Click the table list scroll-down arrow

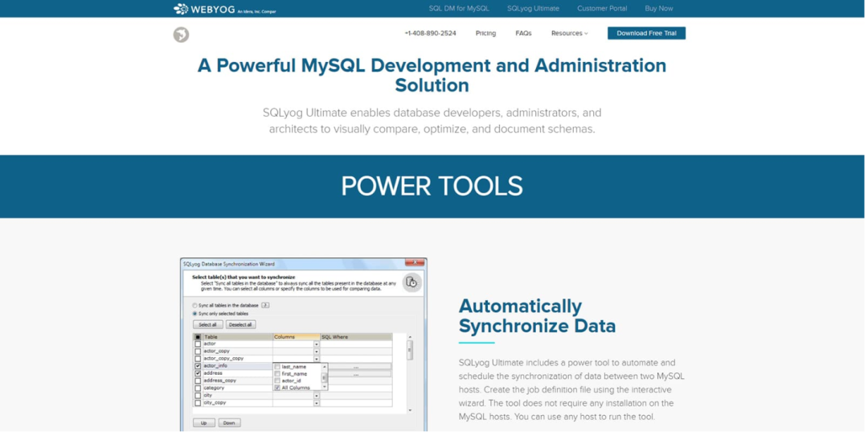[410, 410]
